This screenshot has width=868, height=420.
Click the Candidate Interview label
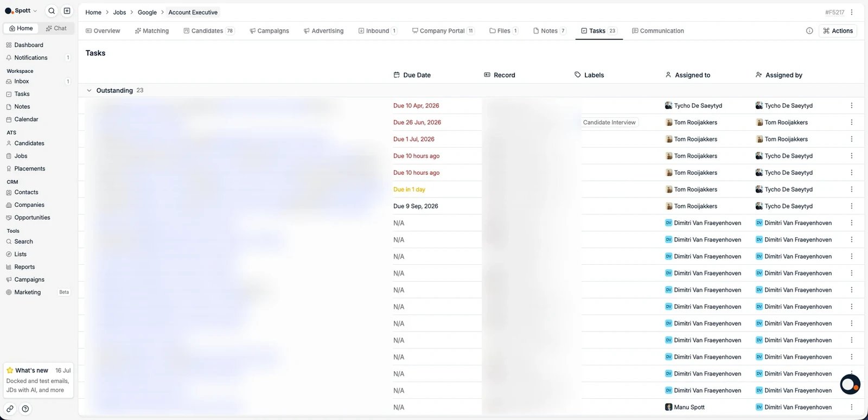pyautogui.click(x=609, y=123)
